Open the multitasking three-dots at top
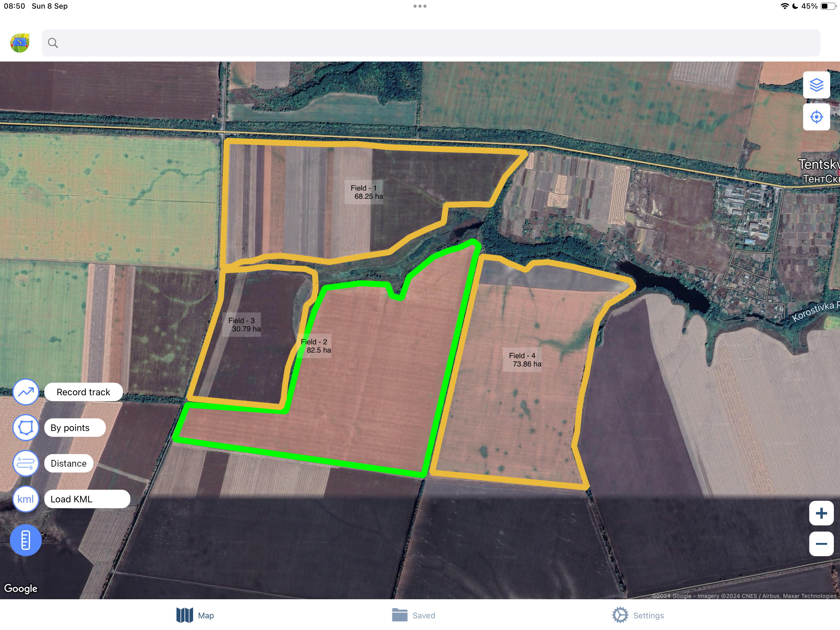840x630 pixels. (420, 6)
